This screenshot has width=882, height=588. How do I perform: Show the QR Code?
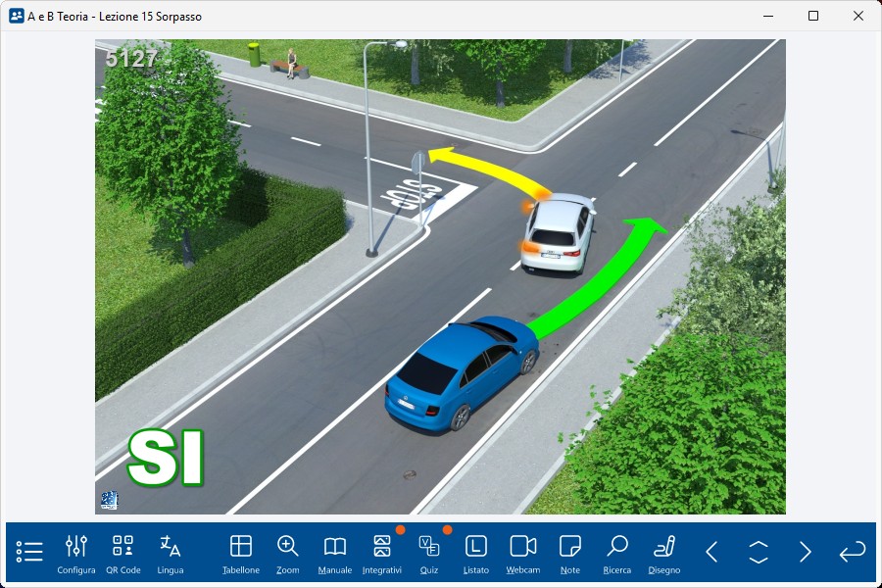coord(123,552)
